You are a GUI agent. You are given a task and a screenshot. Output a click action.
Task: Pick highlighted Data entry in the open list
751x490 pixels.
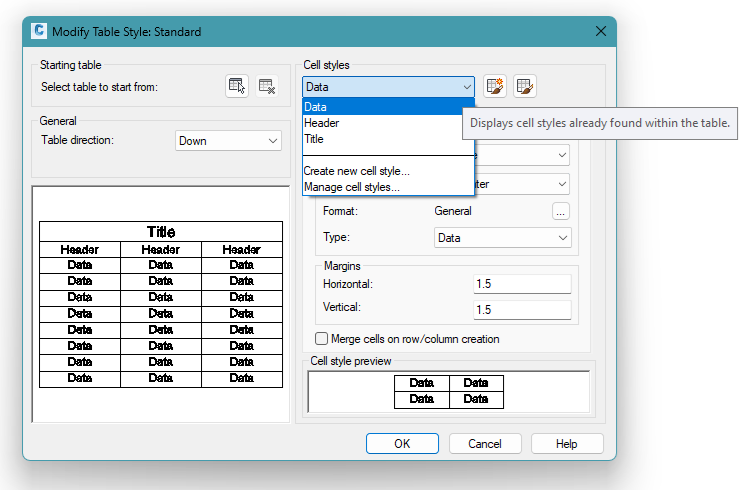[x=316, y=107]
